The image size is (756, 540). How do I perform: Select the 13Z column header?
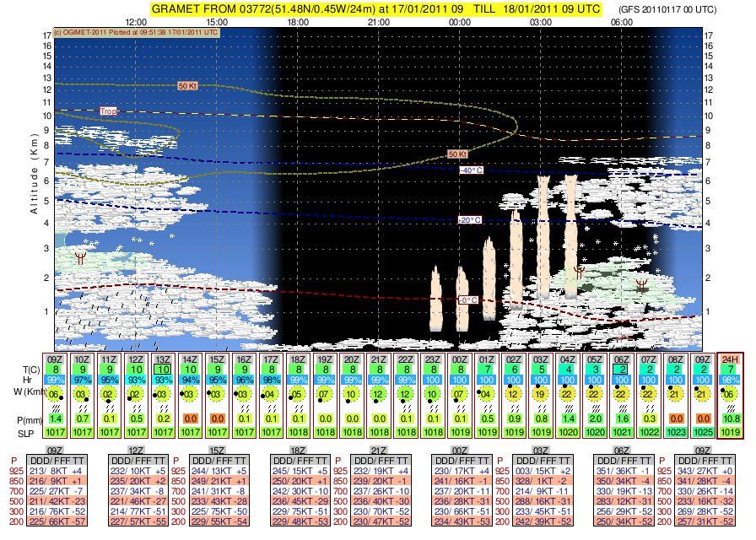(x=162, y=358)
